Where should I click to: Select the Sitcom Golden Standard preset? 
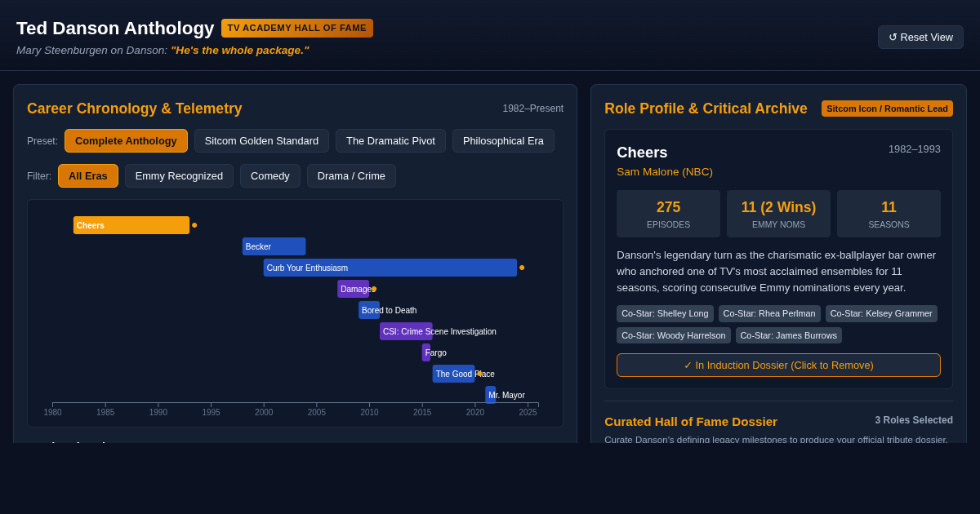[261, 140]
